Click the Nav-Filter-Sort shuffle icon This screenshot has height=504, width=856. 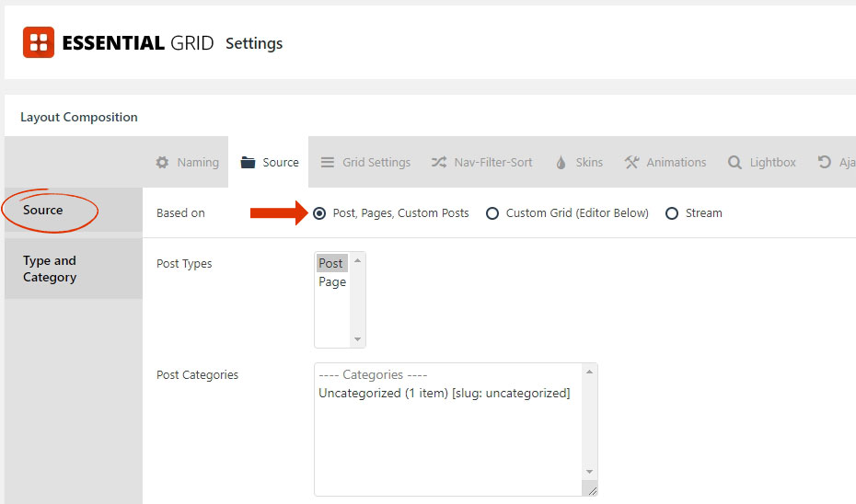tap(439, 162)
